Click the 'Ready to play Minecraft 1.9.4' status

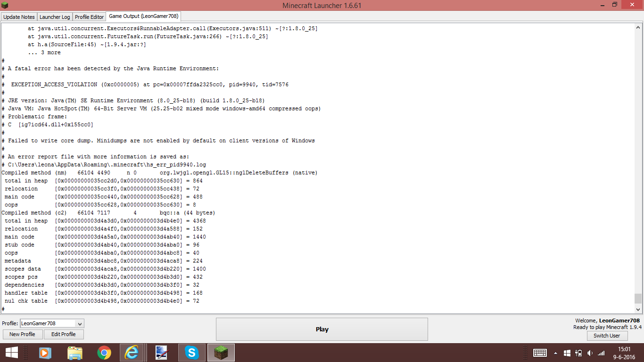click(x=607, y=327)
